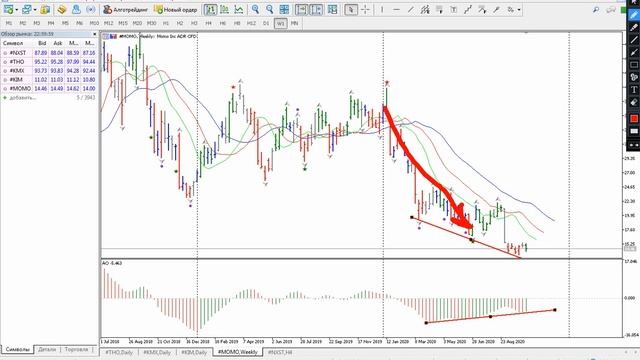Select the H1 timeframe
The height and width of the screenshot is (360, 640).
point(166,23)
